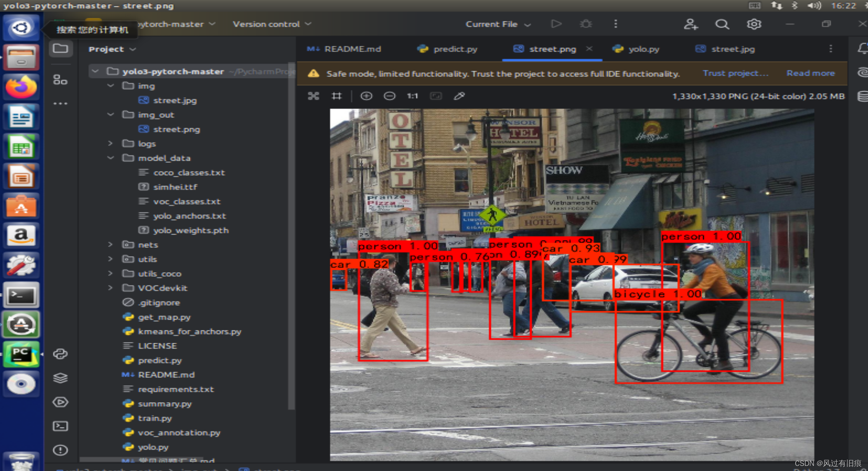Open Search Everywhere magnifier

[722, 24]
